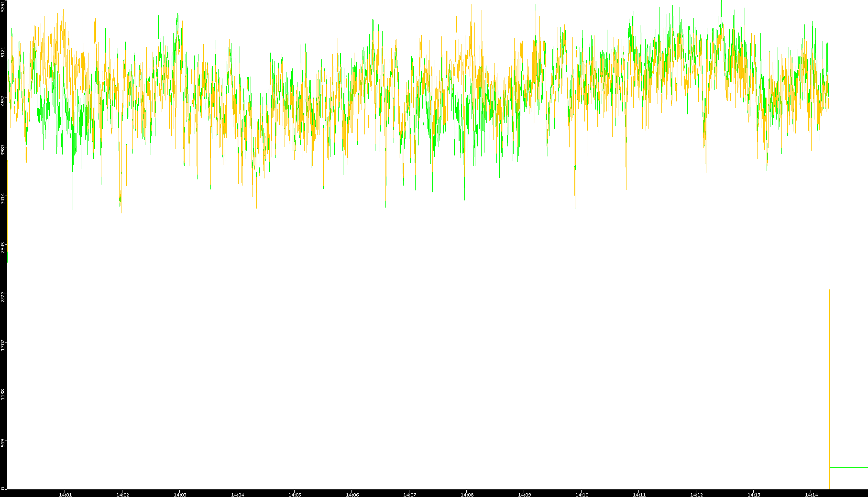This screenshot has width=868, height=497.
Task: Click the 14:09 time axis label
Action: [x=524, y=495]
